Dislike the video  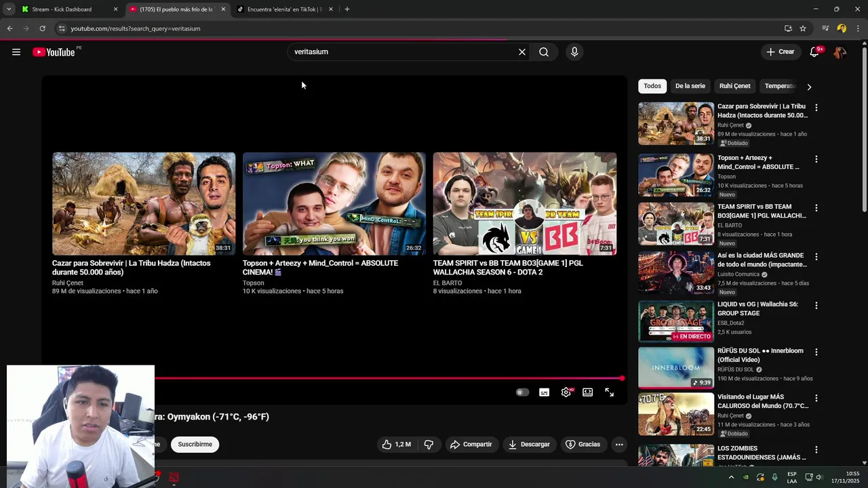(x=429, y=445)
